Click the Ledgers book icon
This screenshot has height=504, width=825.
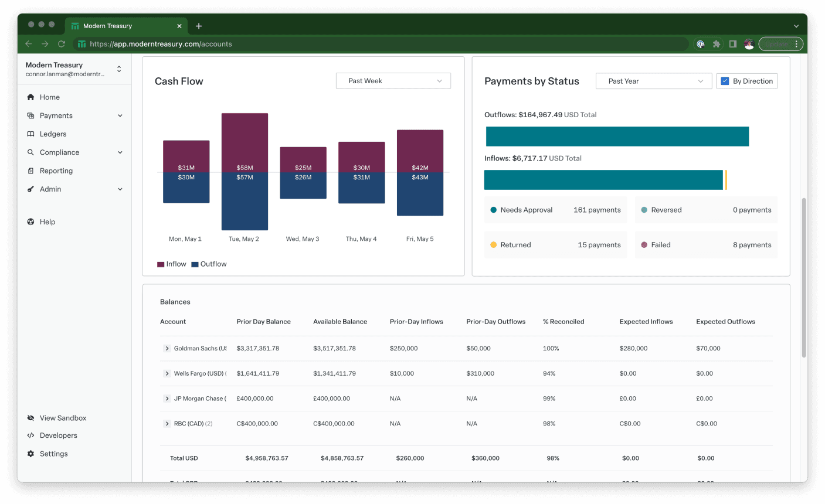click(30, 134)
